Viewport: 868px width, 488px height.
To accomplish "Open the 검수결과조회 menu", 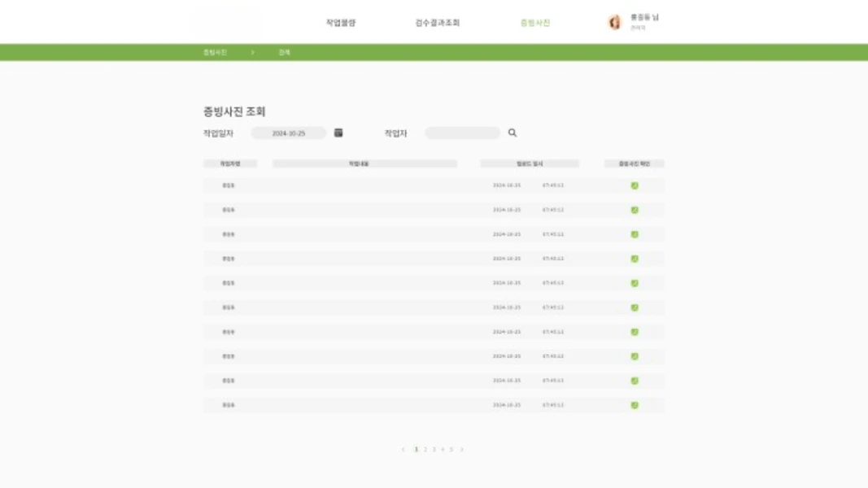I will pyautogui.click(x=438, y=23).
